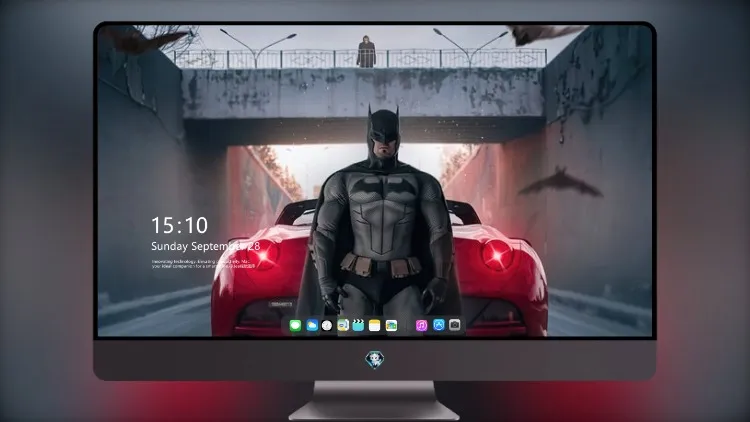
Task: Click the Sunday September 28 date text
Action: point(206,246)
